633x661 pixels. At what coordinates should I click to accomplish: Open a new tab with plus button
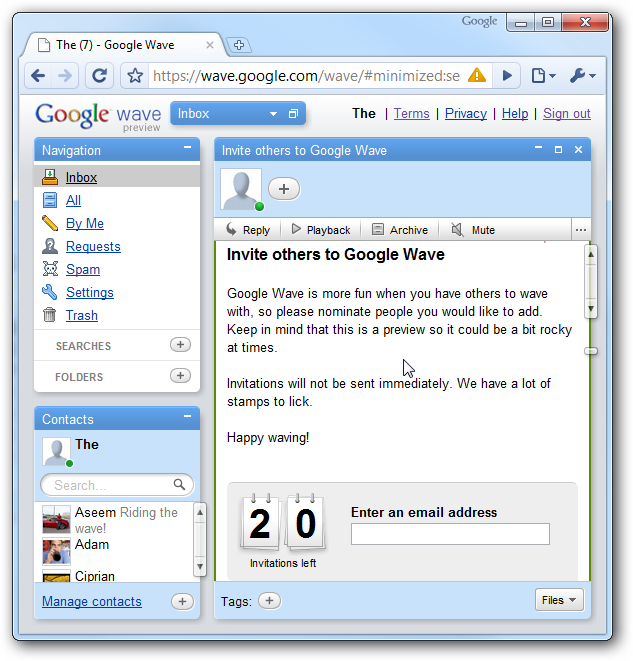239,45
